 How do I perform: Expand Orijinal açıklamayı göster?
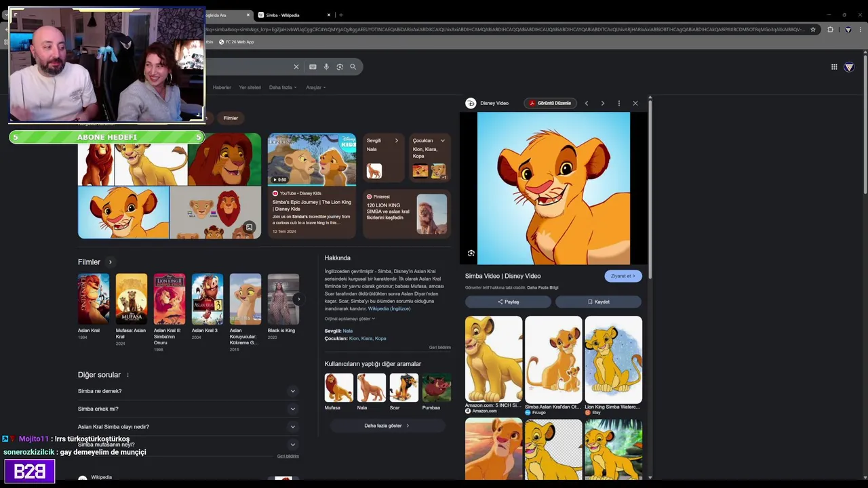coord(349,319)
